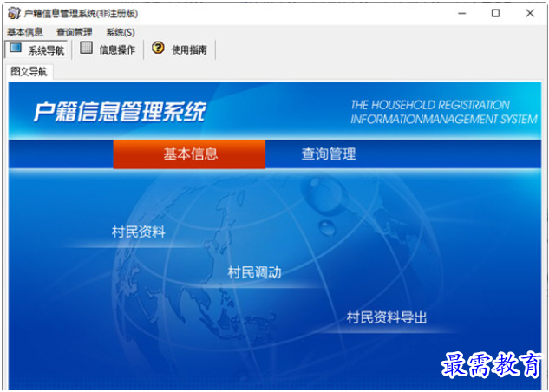Open the 村民资料 link

click(x=139, y=232)
